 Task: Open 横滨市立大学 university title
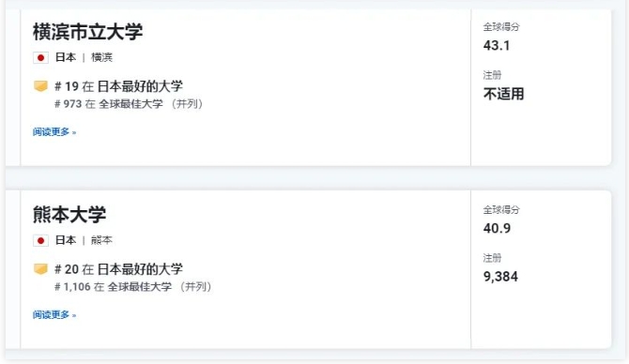87,32
